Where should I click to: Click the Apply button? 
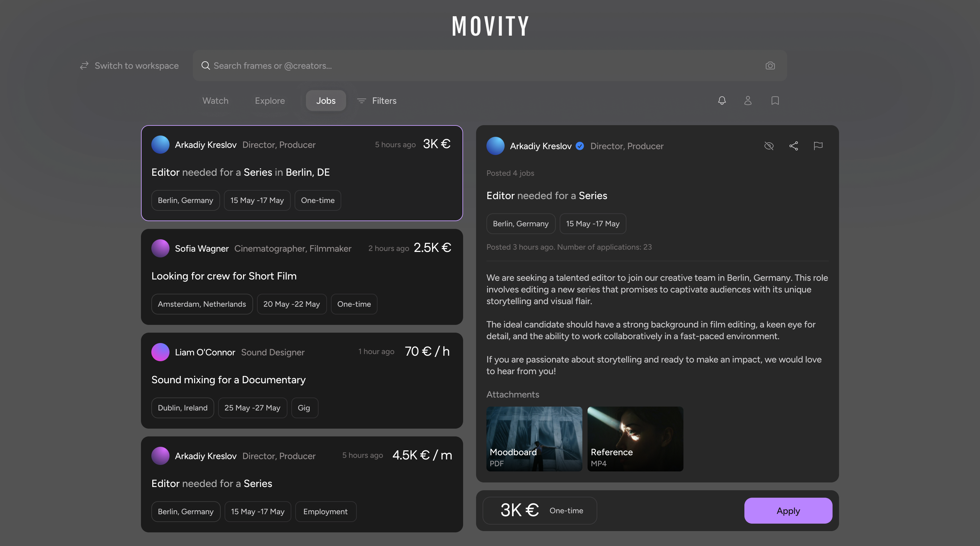pyautogui.click(x=788, y=511)
